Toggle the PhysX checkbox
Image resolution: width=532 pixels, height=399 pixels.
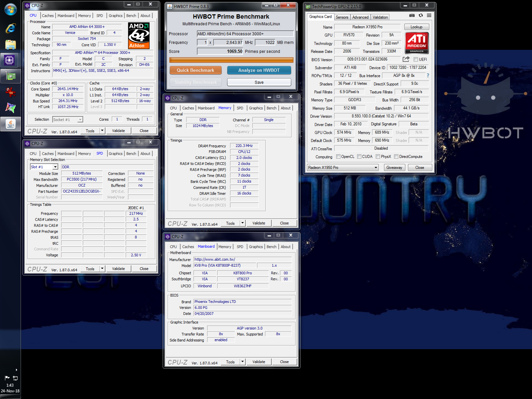pos(378,157)
